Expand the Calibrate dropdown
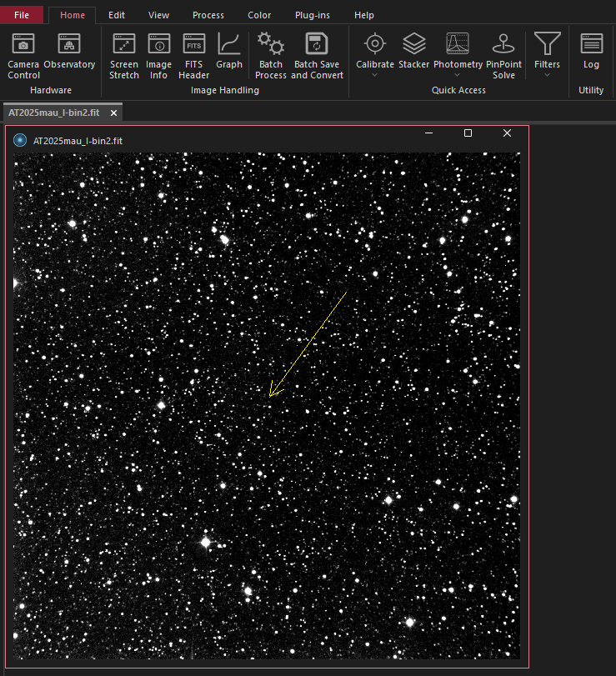The height and width of the screenshot is (676, 616). pos(375,75)
